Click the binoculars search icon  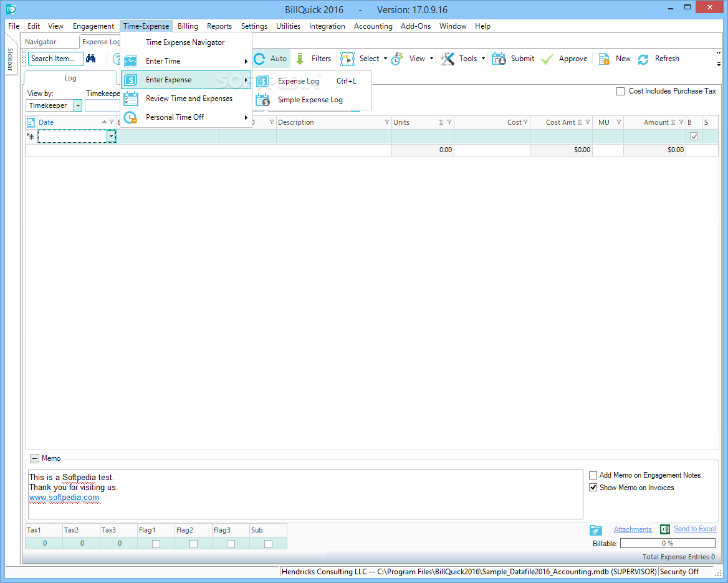(91, 59)
